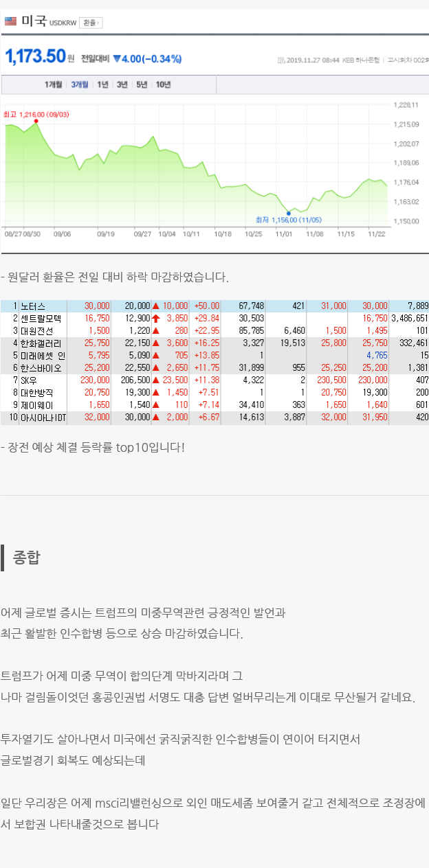This screenshot has height=868, width=429.
Task: Click the 아시아나IDT stock name
Action: [x=43, y=417]
